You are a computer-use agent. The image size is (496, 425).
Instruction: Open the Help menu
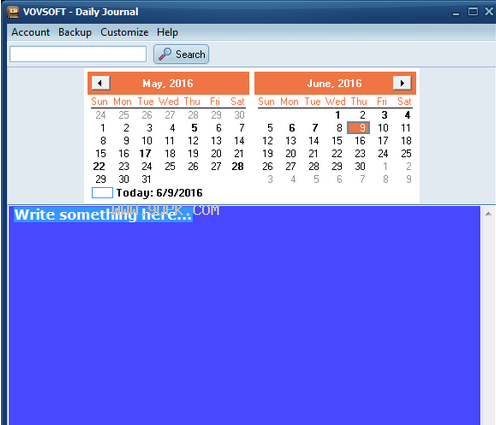167,32
